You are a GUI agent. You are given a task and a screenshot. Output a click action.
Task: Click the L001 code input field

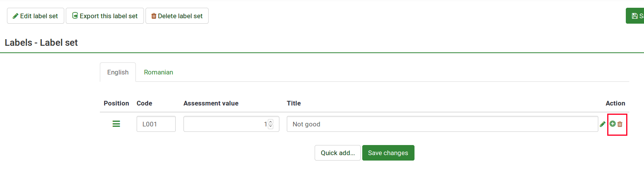tap(156, 124)
